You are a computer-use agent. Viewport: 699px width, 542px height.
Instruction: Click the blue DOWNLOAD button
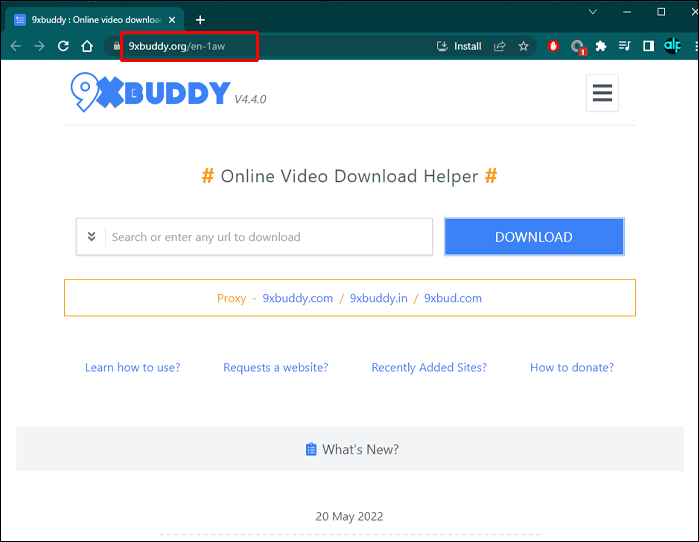pos(534,237)
